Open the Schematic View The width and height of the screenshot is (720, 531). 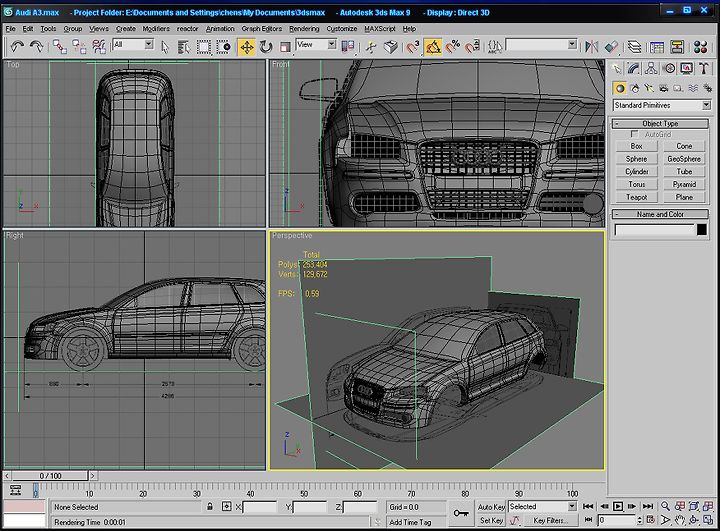coord(677,46)
